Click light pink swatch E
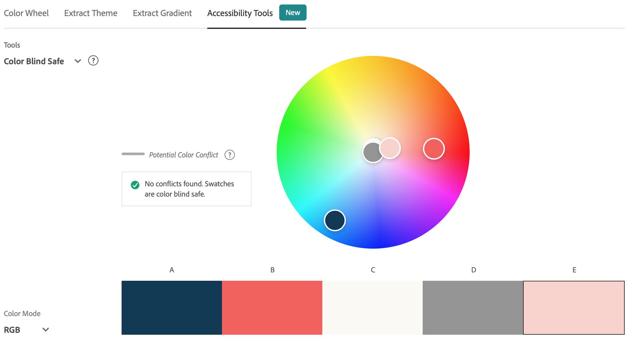The width and height of the screenshot is (644, 345). click(x=574, y=307)
